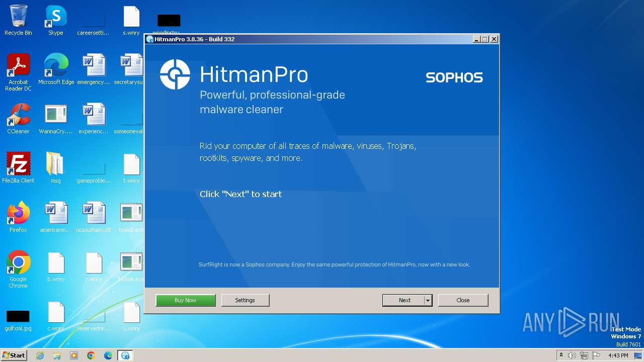This screenshot has width=644, height=362.
Task: Select the reservedre desktop file
Action: pos(94,320)
